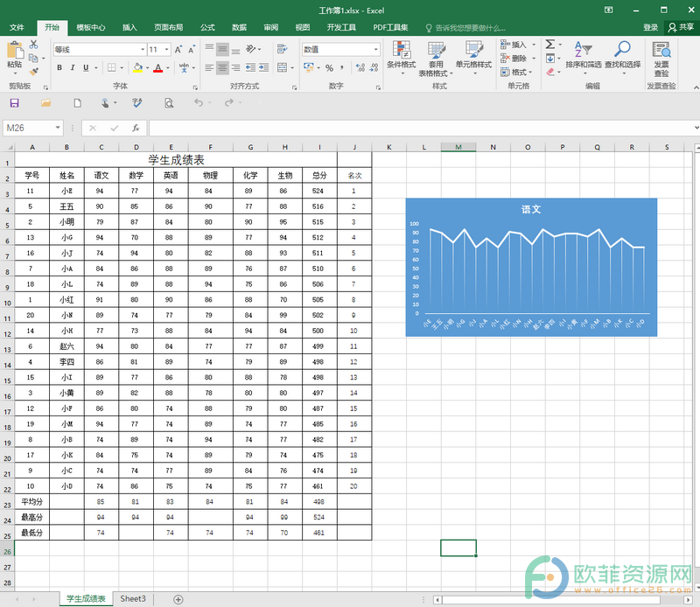Toggle Bold formatting
700x607 pixels.
(59, 67)
